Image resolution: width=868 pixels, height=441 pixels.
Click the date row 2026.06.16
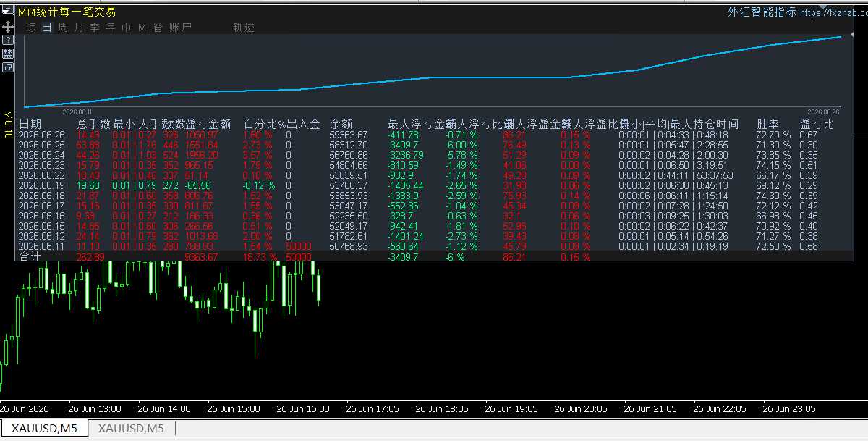[x=41, y=217]
